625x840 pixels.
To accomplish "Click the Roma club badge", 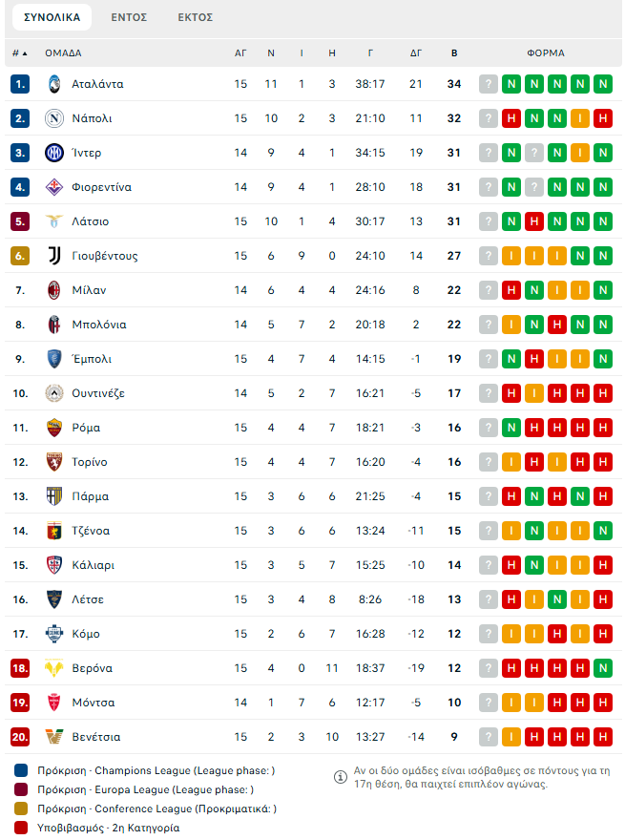I will tap(53, 428).
